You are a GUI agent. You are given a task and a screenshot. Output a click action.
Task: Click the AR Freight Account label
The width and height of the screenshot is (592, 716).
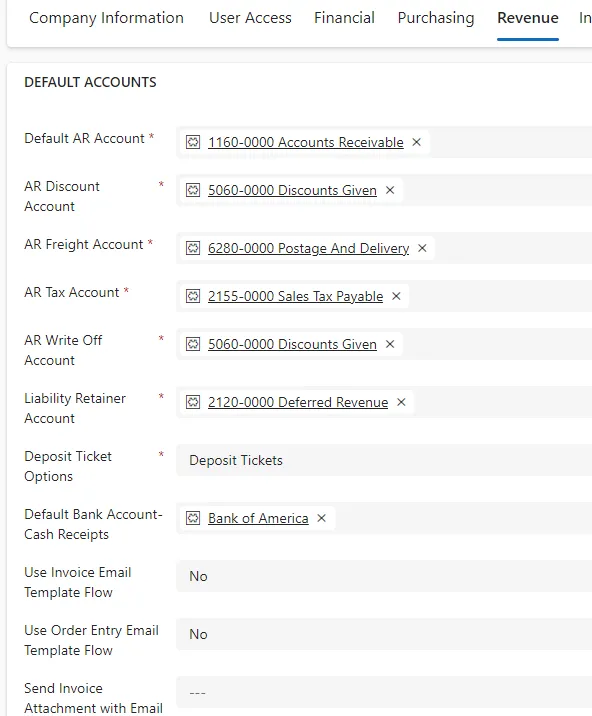(x=84, y=244)
